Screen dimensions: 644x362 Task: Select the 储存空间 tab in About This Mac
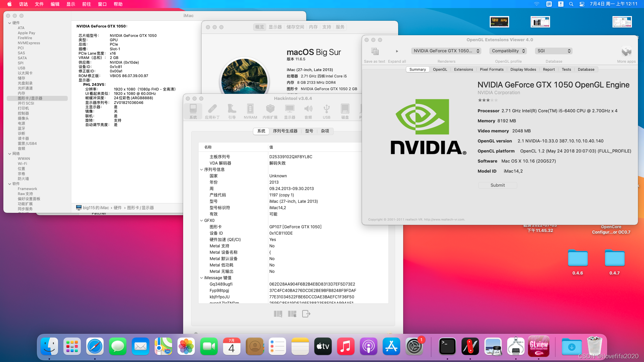[x=295, y=27]
